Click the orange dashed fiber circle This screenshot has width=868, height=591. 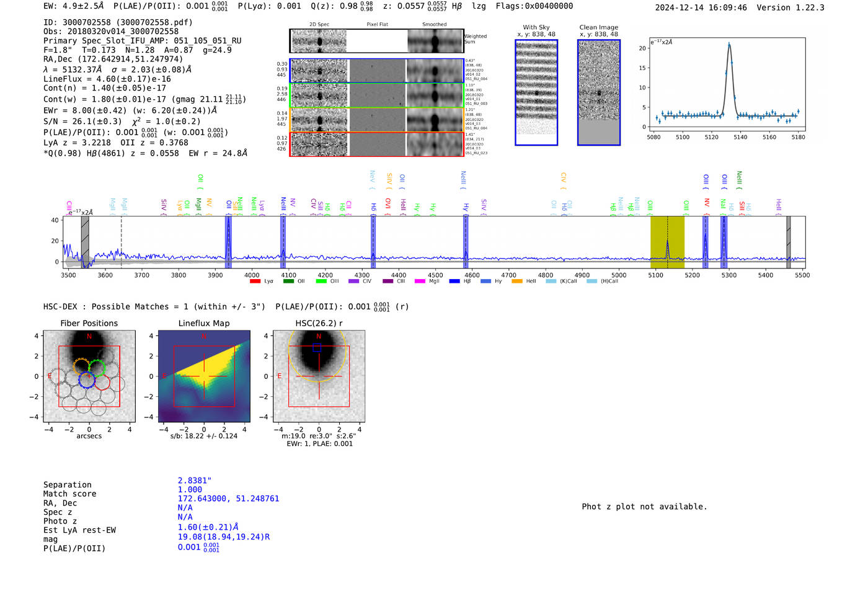pyautogui.click(x=81, y=367)
